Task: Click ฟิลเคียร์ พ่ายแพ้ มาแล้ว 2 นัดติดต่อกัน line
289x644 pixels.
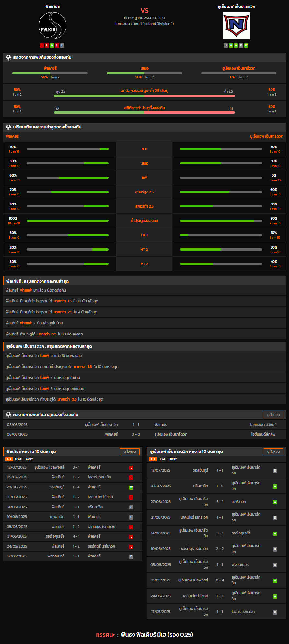Action: coord(144,290)
